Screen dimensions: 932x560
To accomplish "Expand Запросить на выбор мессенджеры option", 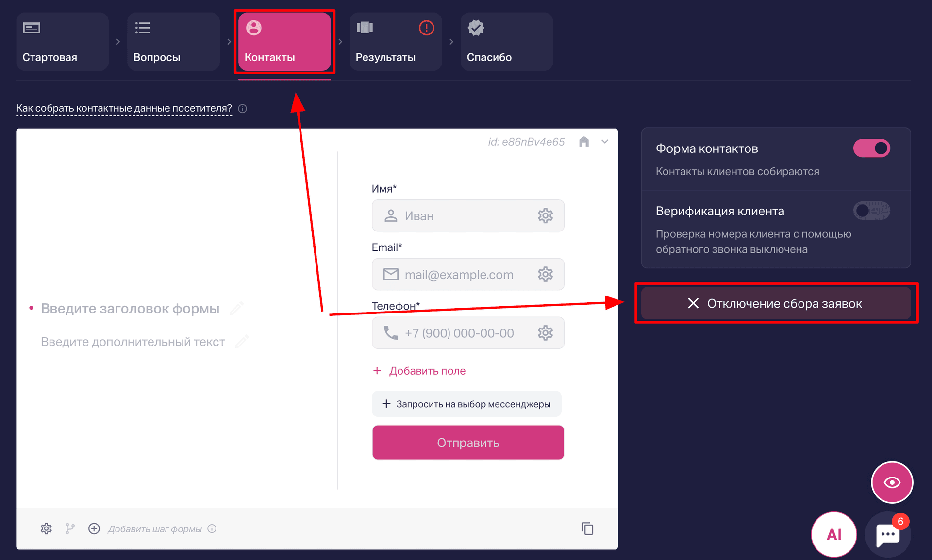I will pyautogui.click(x=466, y=404).
